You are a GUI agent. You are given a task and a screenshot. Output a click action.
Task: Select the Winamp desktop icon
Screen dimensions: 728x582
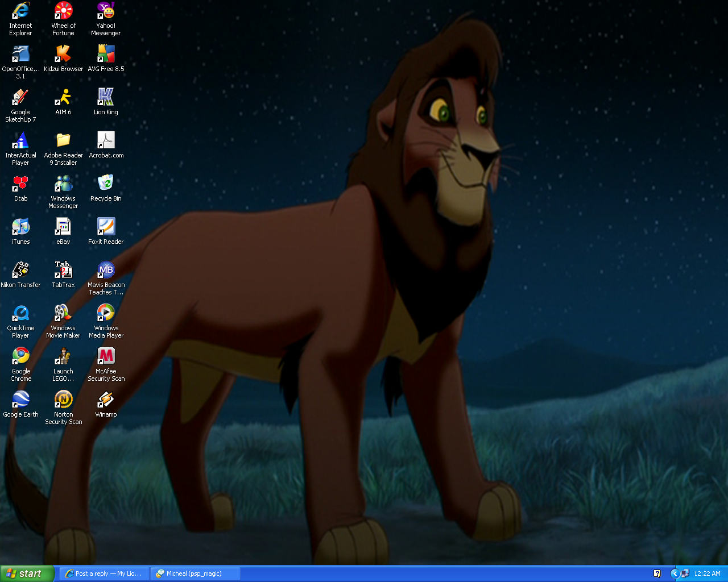106,400
